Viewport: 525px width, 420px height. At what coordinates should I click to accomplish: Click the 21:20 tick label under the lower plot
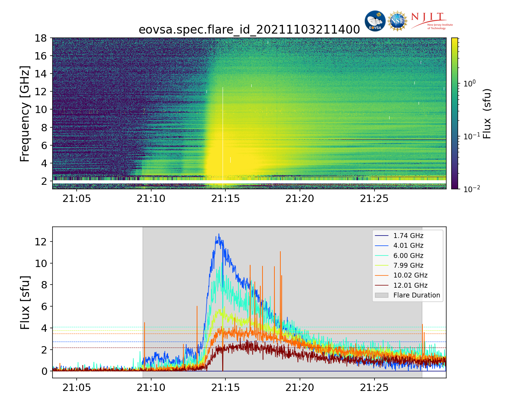pyautogui.click(x=300, y=388)
